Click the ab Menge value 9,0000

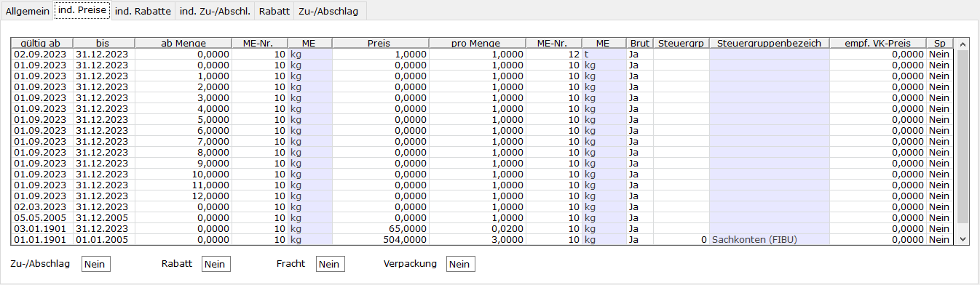[183, 163]
